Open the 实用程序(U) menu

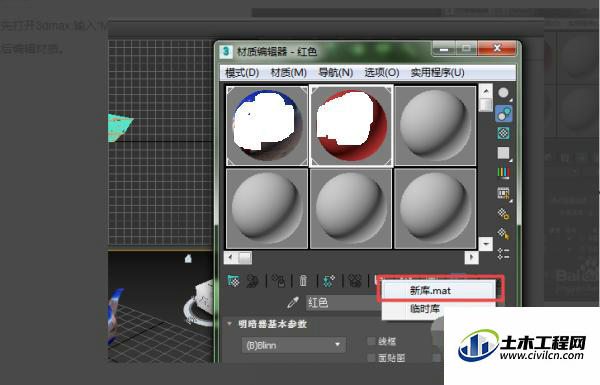[x=437, y=72]
